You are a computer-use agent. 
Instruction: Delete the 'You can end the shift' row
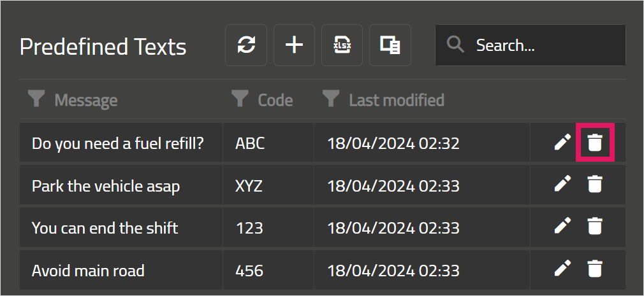(595, 226)
